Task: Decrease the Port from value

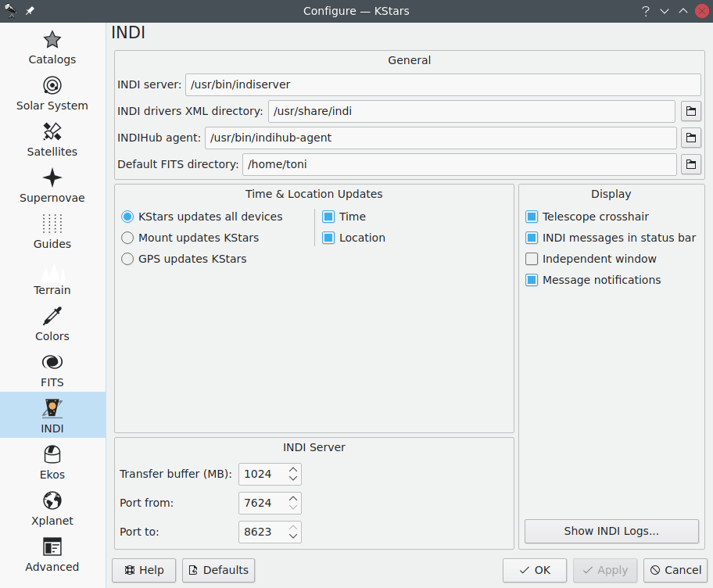Action: (x=293, y=507)
